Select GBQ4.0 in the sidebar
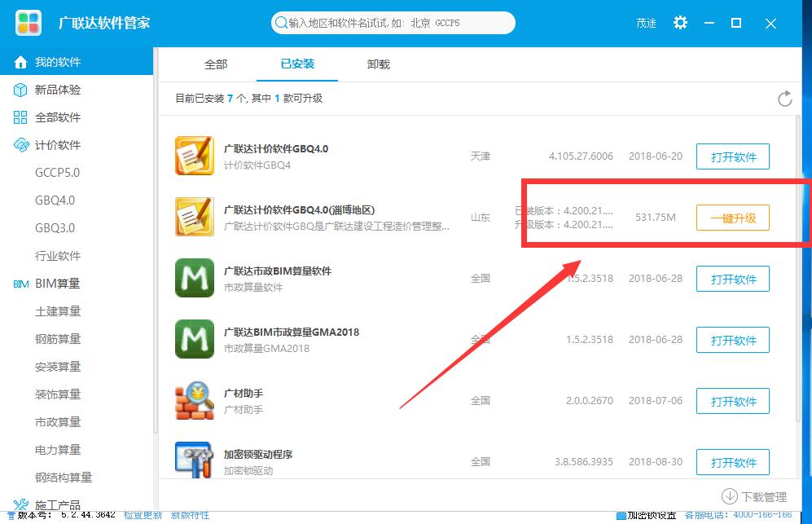Image resolution: width=812 pixels, height=524 pixels. (x=55, y=200)
